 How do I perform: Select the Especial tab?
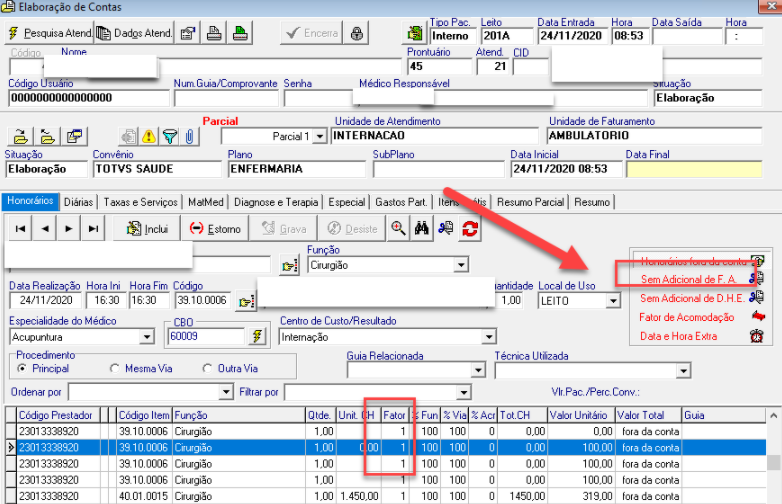coord(347,202)
